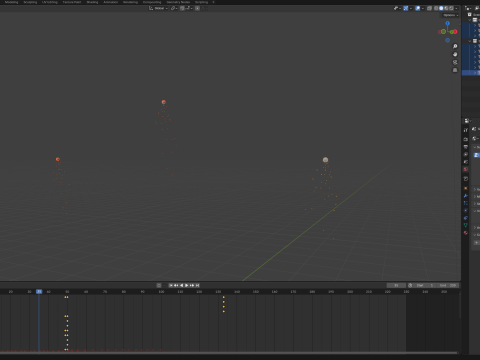Toggle X-ray mode in viewport header
Image resolution: width=480 pixels, height=360 pixels.
coord(430,8)
